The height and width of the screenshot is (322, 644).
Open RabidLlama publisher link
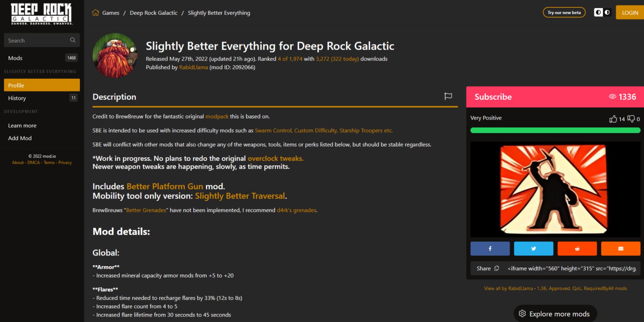(194, 67)
